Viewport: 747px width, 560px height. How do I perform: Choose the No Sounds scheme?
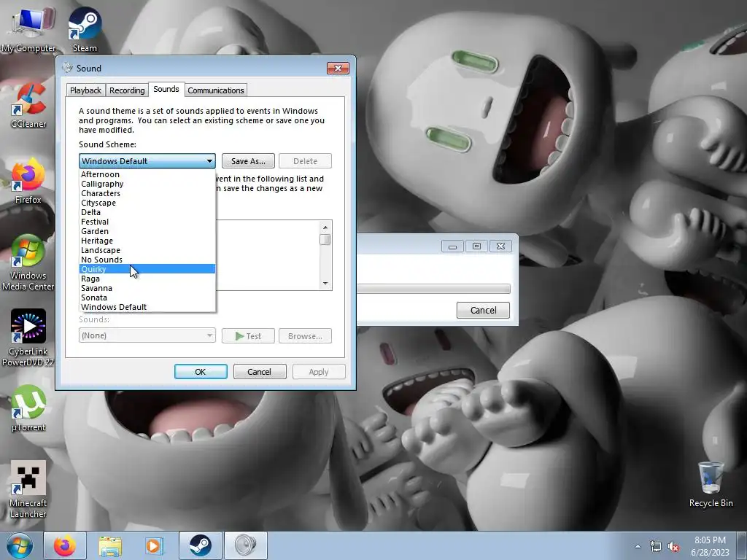[147, 260]
